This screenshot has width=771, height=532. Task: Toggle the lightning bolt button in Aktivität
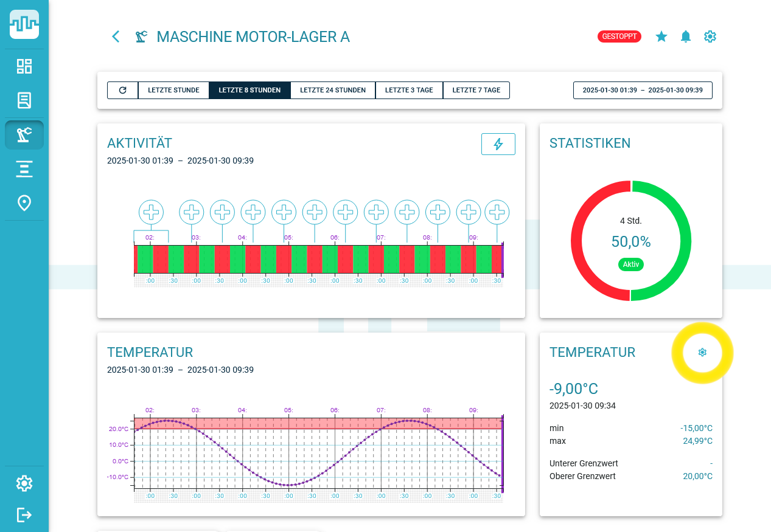[x=498, y=144]
